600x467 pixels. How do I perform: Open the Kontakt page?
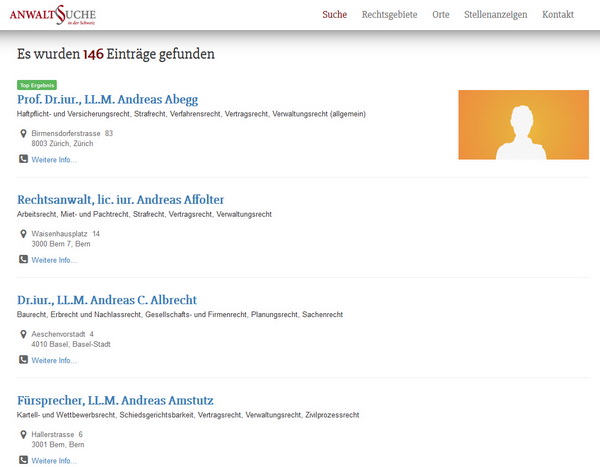pos(558,15)
